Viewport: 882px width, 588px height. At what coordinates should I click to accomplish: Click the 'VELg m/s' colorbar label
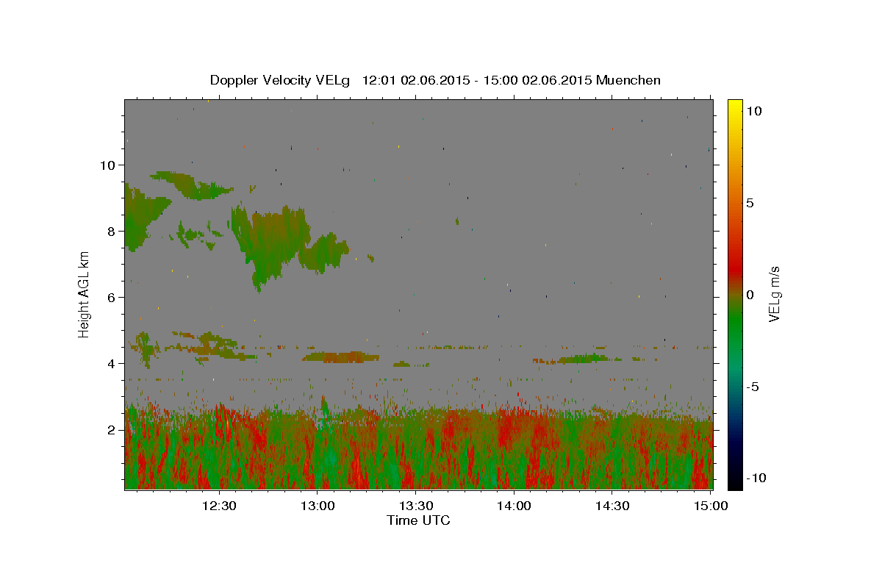(x=773, y=295)
